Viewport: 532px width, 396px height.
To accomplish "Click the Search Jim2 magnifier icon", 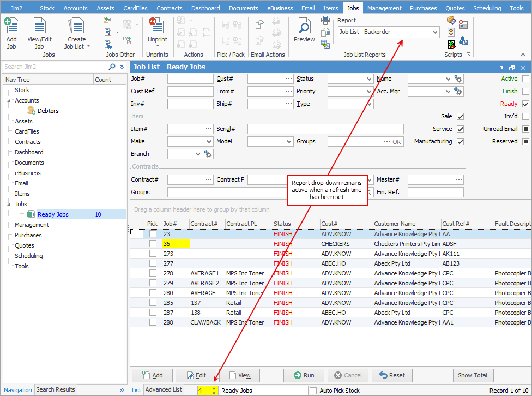I will (112, 67).
